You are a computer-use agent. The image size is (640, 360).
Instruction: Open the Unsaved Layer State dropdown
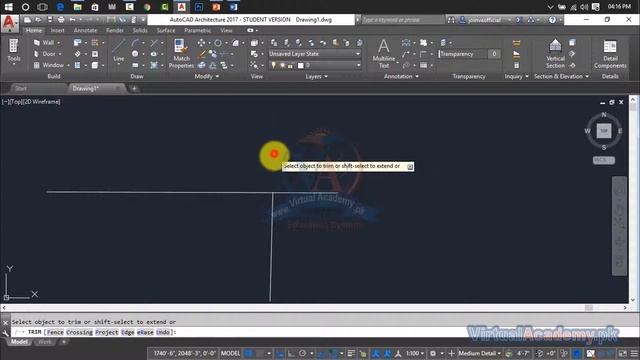coord(315,54)
